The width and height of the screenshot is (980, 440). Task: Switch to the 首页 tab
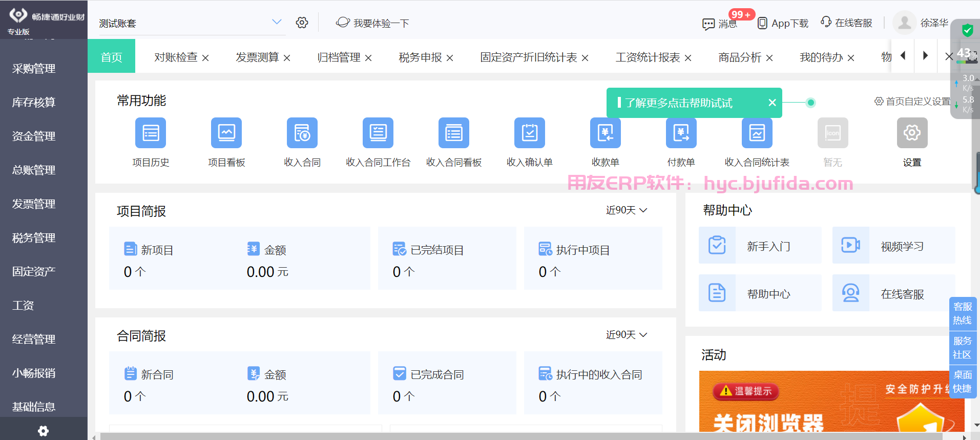[x=112, y=56]
